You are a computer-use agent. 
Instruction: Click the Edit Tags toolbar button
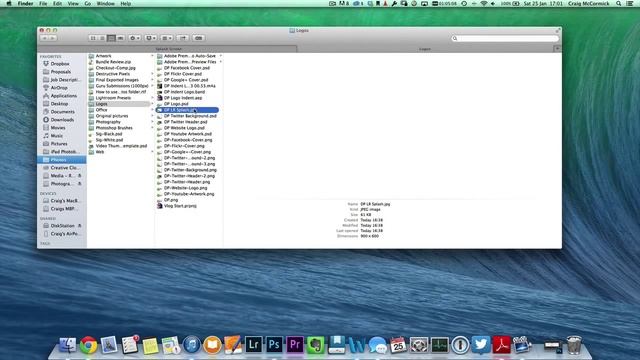[x=199, y=38]
